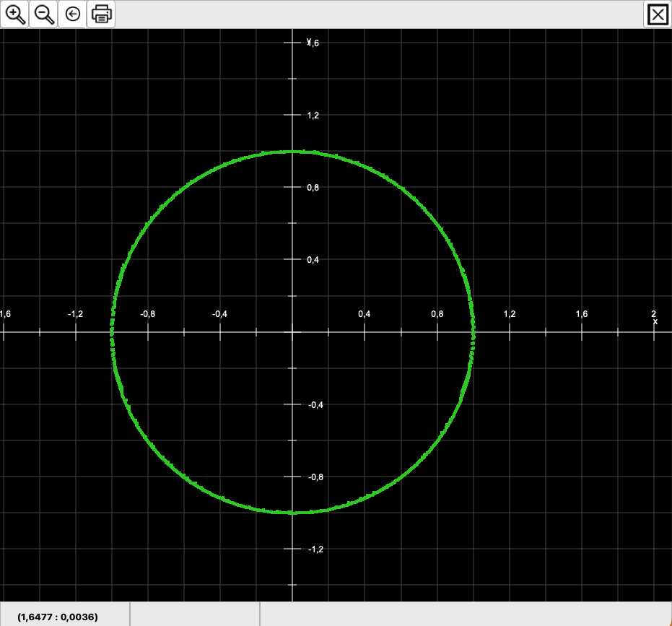Click the zoom out magnifier icon

44,14
